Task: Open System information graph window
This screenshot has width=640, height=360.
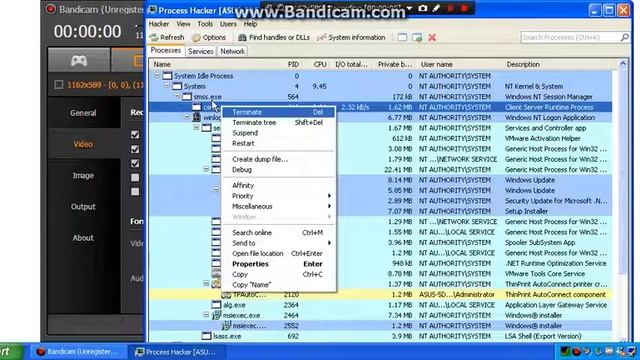Action: coord(351,38)
